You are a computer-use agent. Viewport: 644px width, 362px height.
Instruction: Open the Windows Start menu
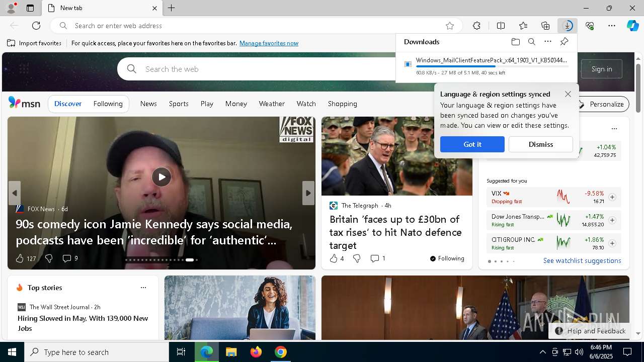[12, 352]
